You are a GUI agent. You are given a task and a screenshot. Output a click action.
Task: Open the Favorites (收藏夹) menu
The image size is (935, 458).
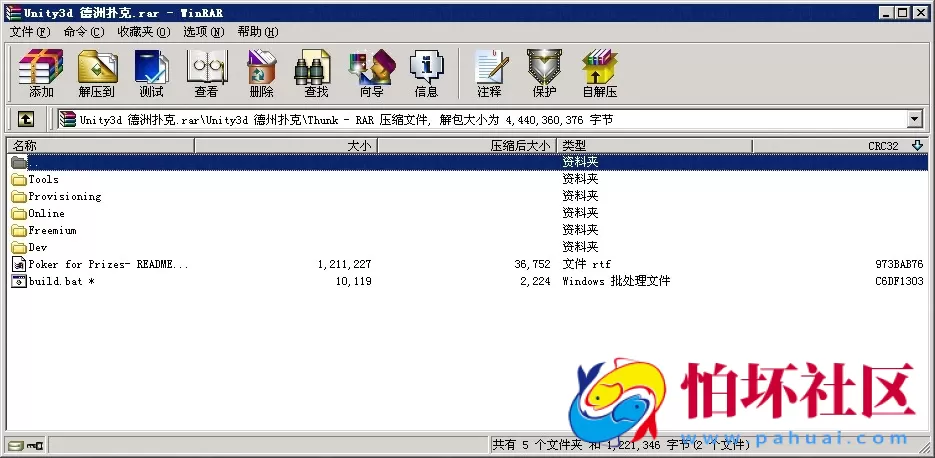click(x=143, y=32)
